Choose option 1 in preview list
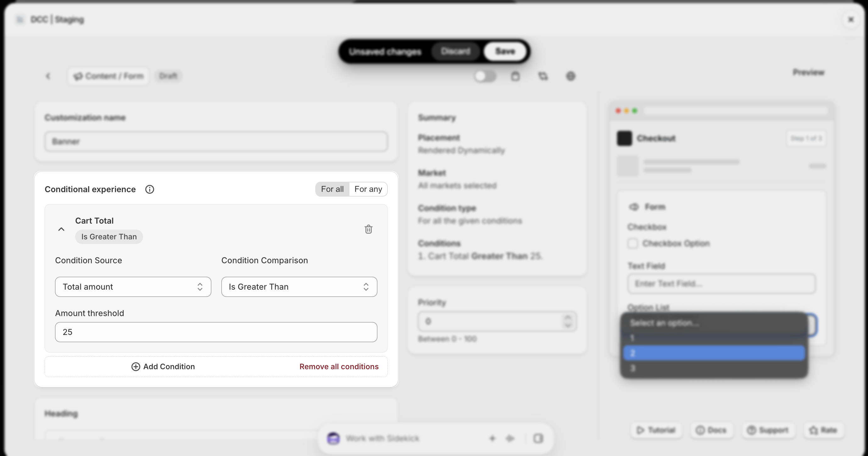868x456 pixels. (714, 338)
